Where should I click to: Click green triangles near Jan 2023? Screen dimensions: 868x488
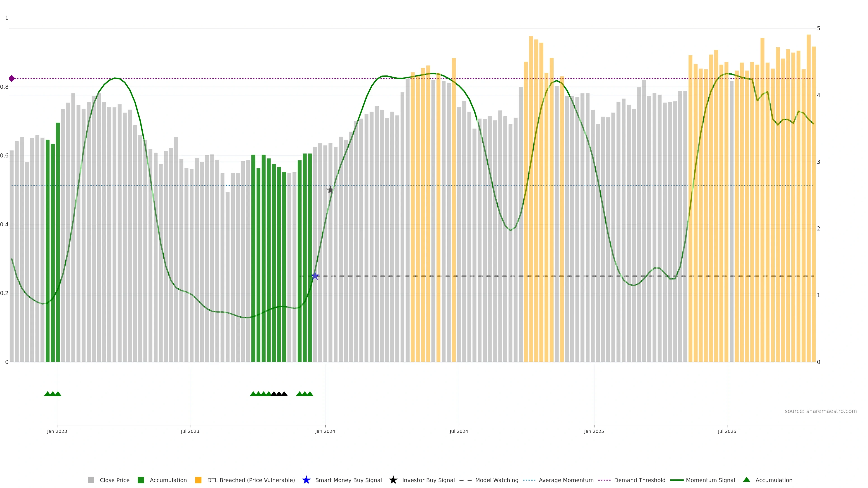tap(53, 394)
